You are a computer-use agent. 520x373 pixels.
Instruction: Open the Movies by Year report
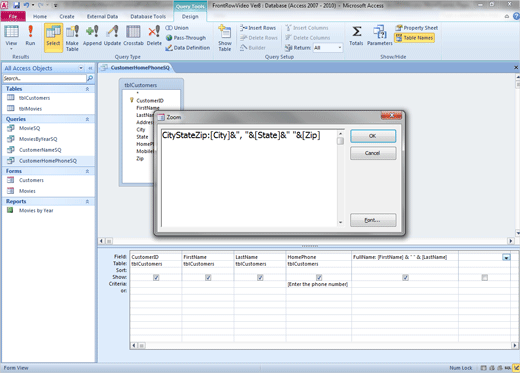(x=36, y=210)
